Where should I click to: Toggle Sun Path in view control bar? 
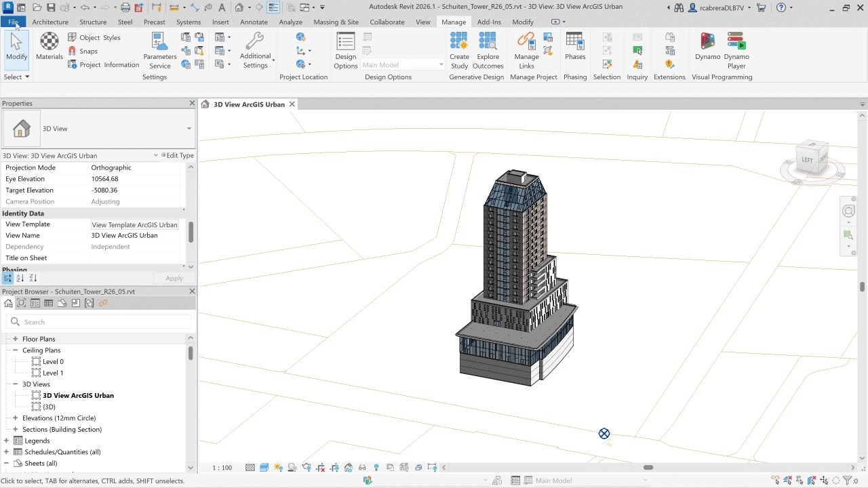click(277, 468)
